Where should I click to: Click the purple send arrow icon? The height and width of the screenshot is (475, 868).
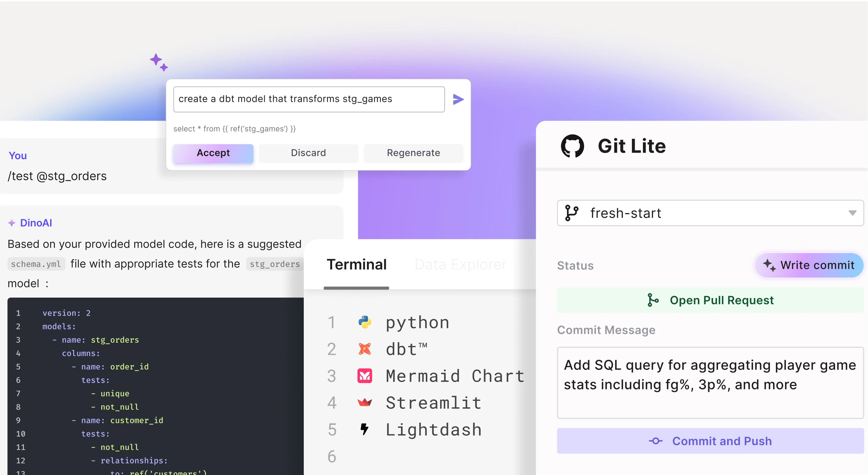[458, 99]
